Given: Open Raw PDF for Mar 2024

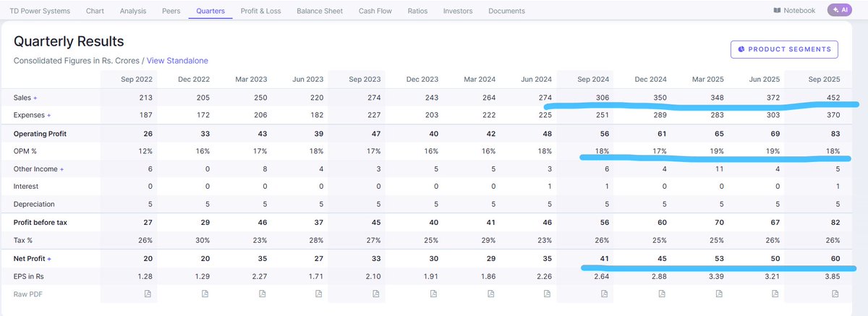Looking at the screenshot, I should tap(490, 294).
